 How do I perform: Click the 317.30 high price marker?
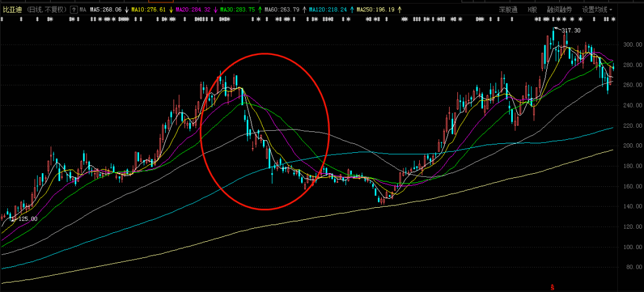[x=571, y=30]
